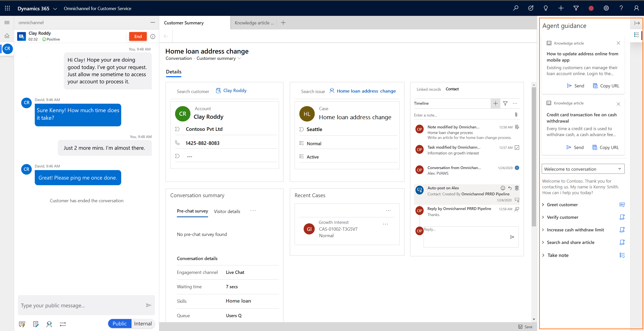Image resolution: width=644 pixels, height=331 pixels.
Task: Open the omnichannel navigation menu
Action: point(7,22)
